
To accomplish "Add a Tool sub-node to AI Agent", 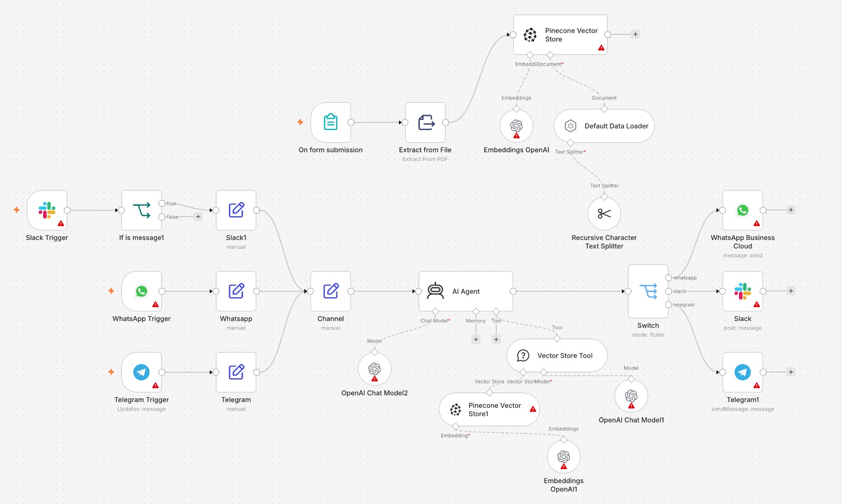I will (496, 339).
